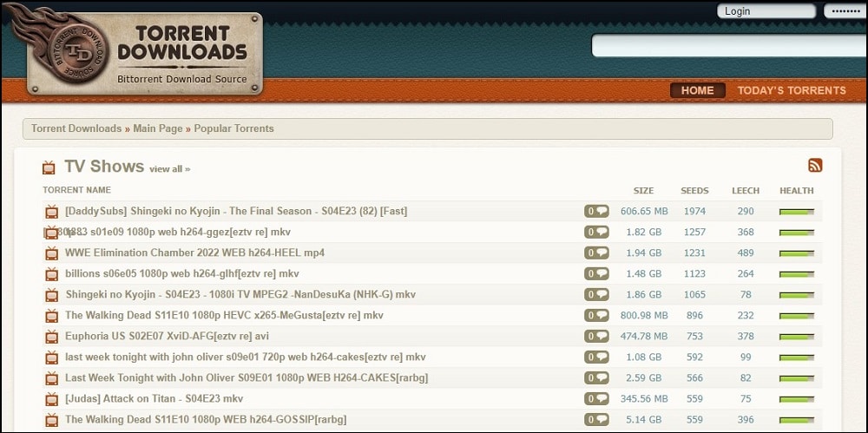Open comments bubble for DaddySubs Shingeki no Kyojin

click(596, 211)
